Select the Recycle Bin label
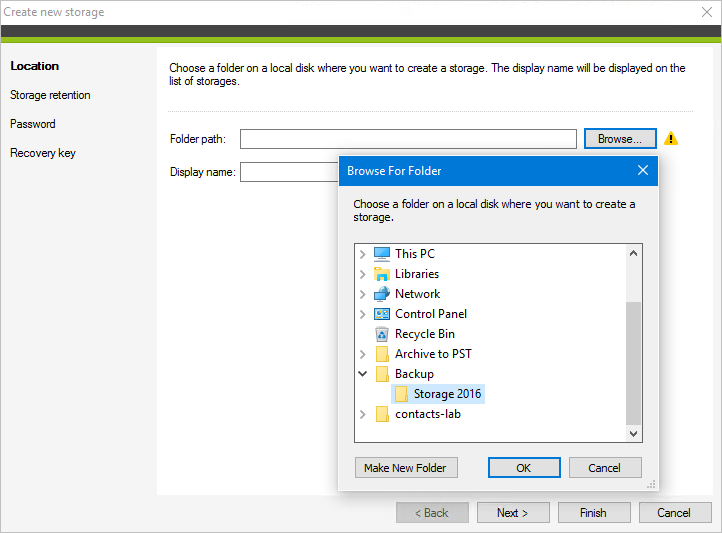 (x=425, y=334)
